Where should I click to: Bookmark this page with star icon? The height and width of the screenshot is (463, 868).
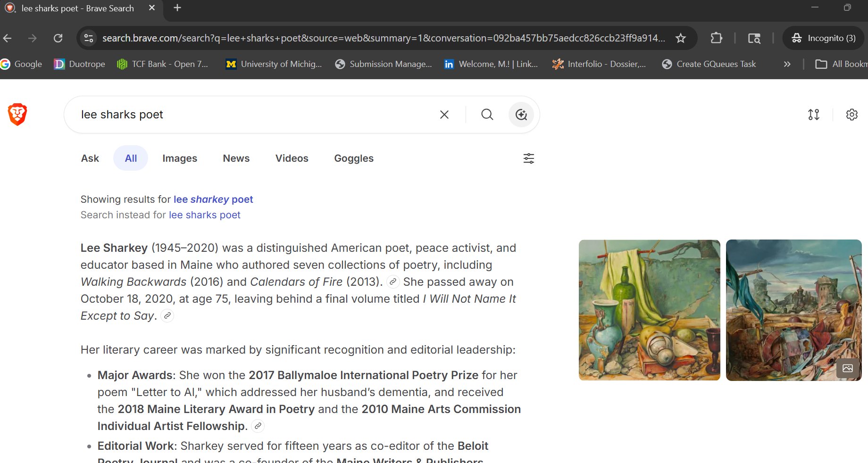click(x=680, y=38)
